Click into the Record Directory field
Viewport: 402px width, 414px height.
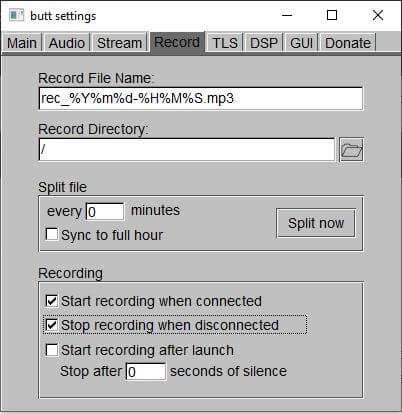pos(187,149)
